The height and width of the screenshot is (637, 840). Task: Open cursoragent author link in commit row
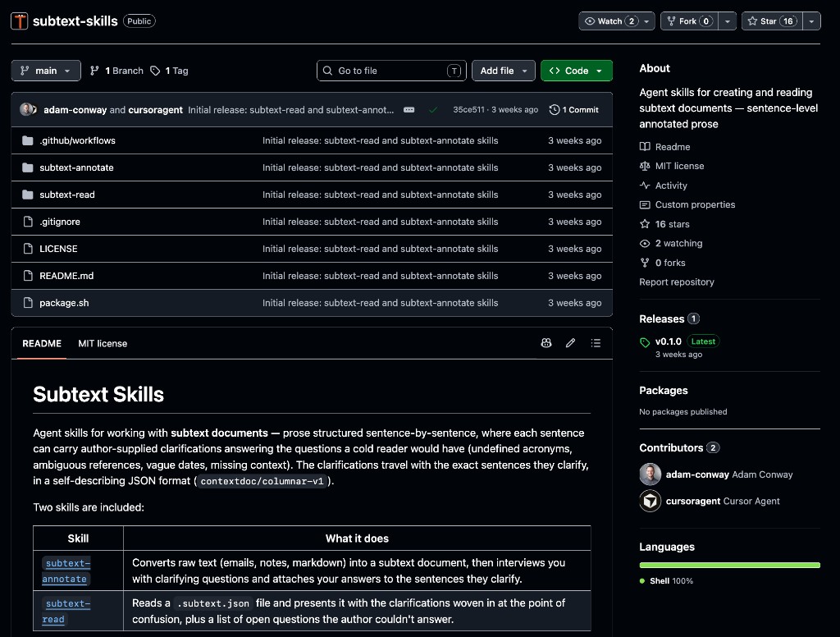tap(155, 110)
